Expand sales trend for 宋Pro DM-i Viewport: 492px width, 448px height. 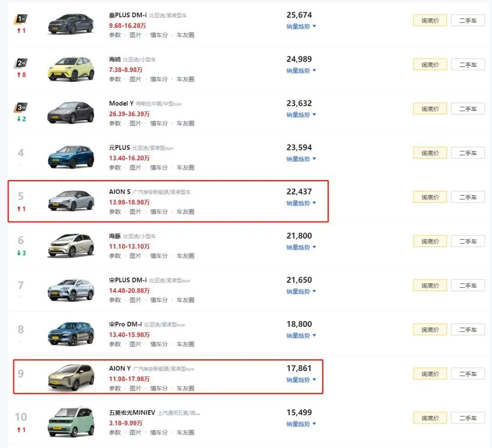click(x=301, y=336)
